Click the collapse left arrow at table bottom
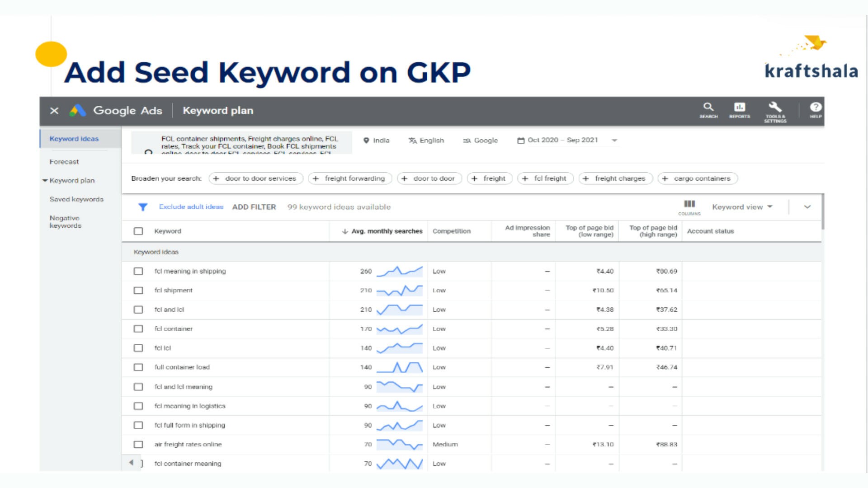The height and width of the screenshot is (488, 868). (x=131, y=462)
